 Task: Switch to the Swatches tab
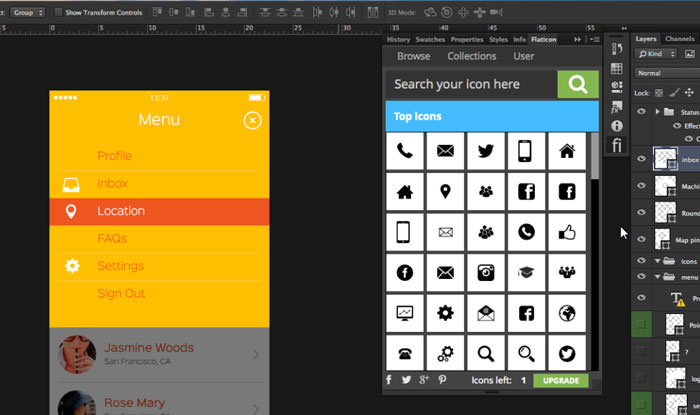(430, 40)
